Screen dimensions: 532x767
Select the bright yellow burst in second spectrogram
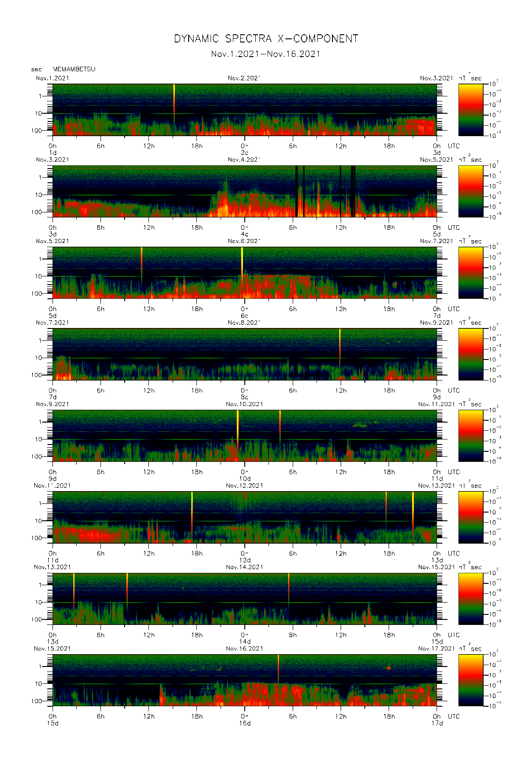(x=224, y=209)
